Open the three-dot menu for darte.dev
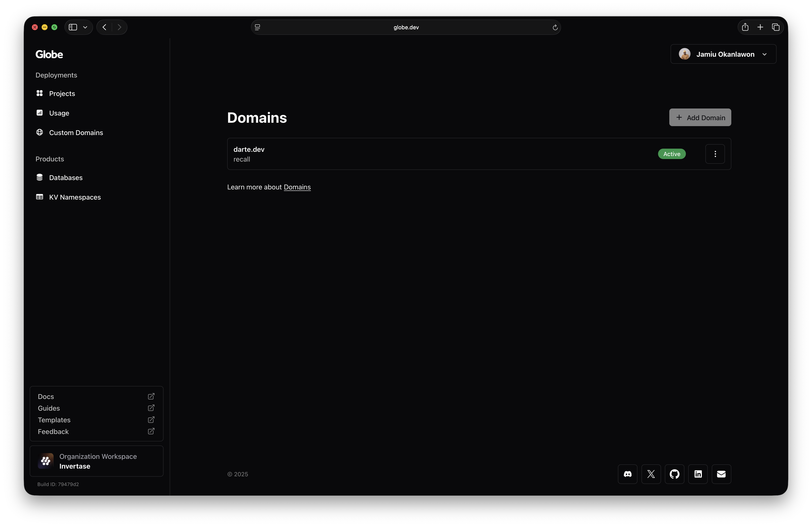The width and height of the screenshot is (812, 527). point(715,154)
